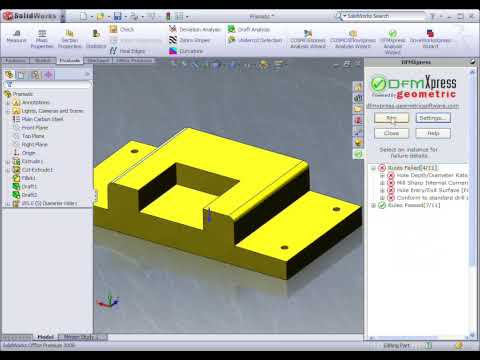The image size is (480, 360).
Task: Expand the Hole Entry/Exit Surface rule
Action: point(382,190)
